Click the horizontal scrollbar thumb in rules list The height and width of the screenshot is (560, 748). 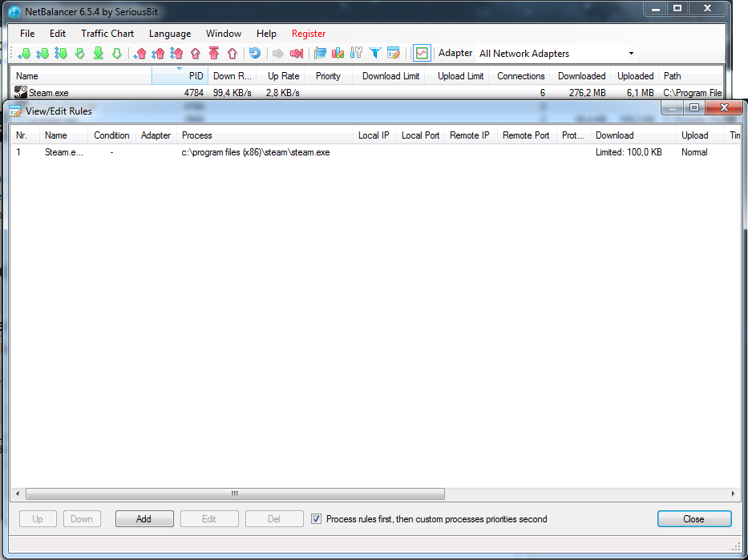click(x=235, y=494)
